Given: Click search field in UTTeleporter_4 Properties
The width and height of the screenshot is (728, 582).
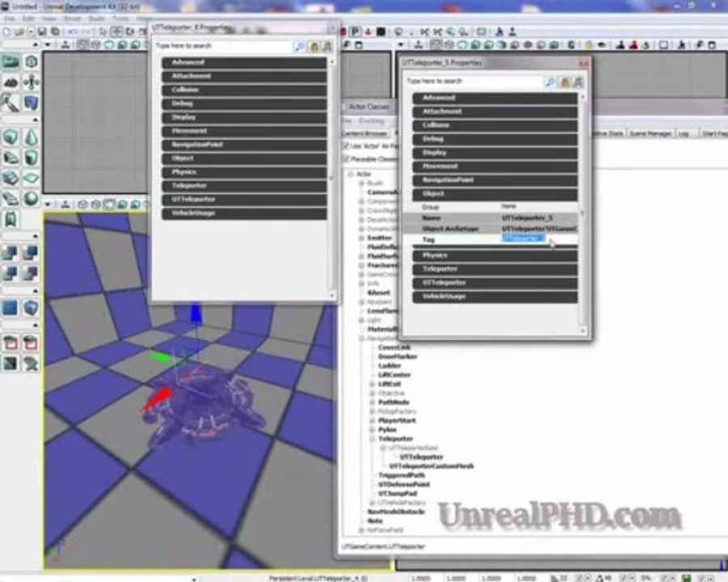Looking at the screenshot, I should point(223,46).
